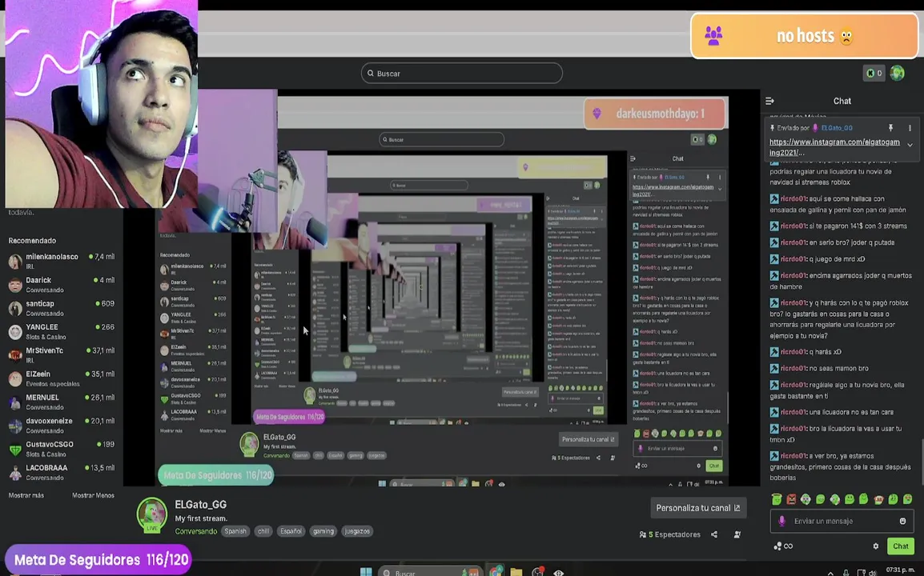Open pinned message three-dot options menu

click(910, 128)
